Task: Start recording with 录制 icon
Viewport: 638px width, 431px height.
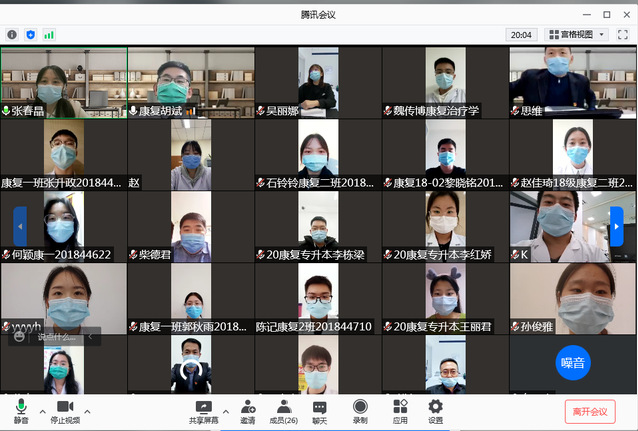Action: point(360,410)
